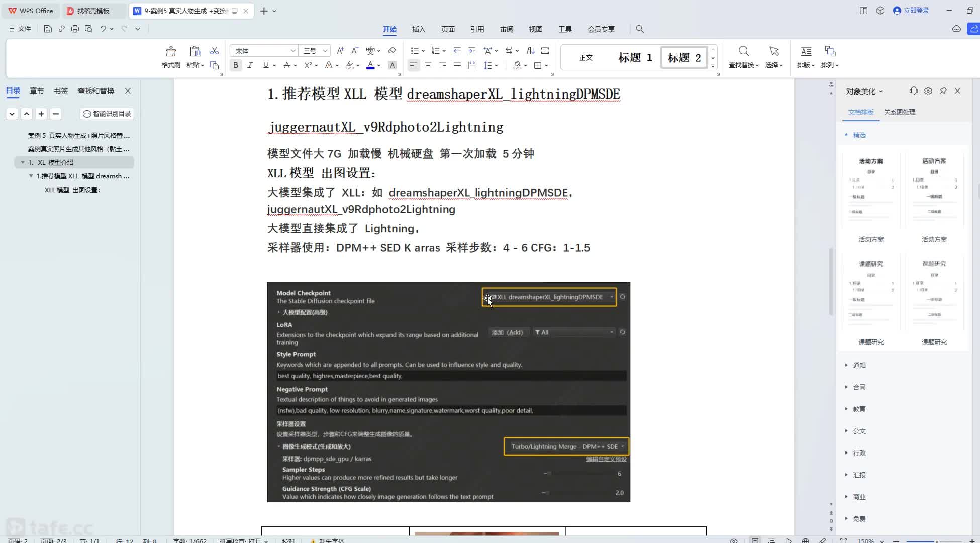Click 立即登录 login button
This screenshot has width=980, height=543.
(911, 10)
